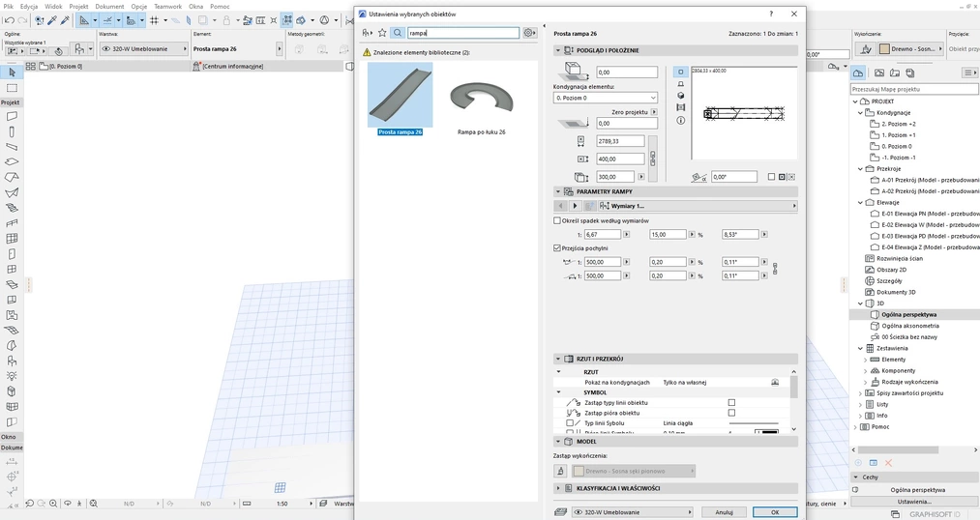Open the 'Wymiary 1...' parameter page dropdown
The height and width of the screenshot is (520, 980).
pyautogui.click(x=697, y=206)
